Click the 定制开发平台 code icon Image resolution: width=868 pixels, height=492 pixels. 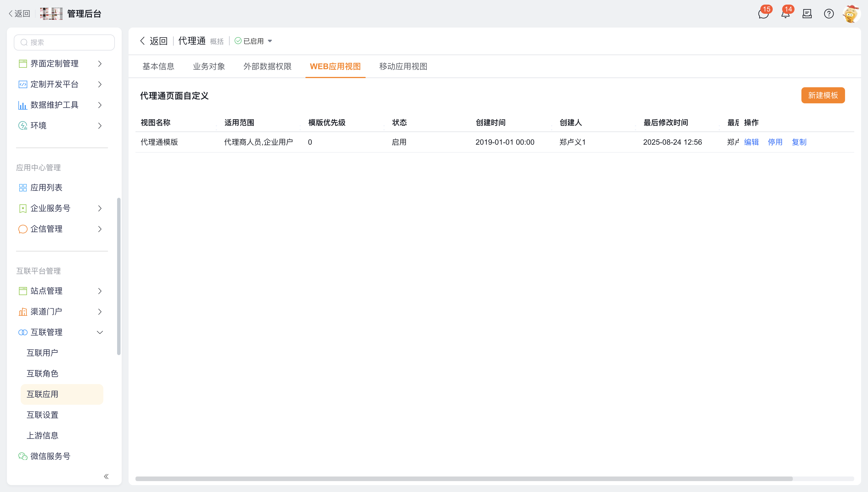point(23,84)
